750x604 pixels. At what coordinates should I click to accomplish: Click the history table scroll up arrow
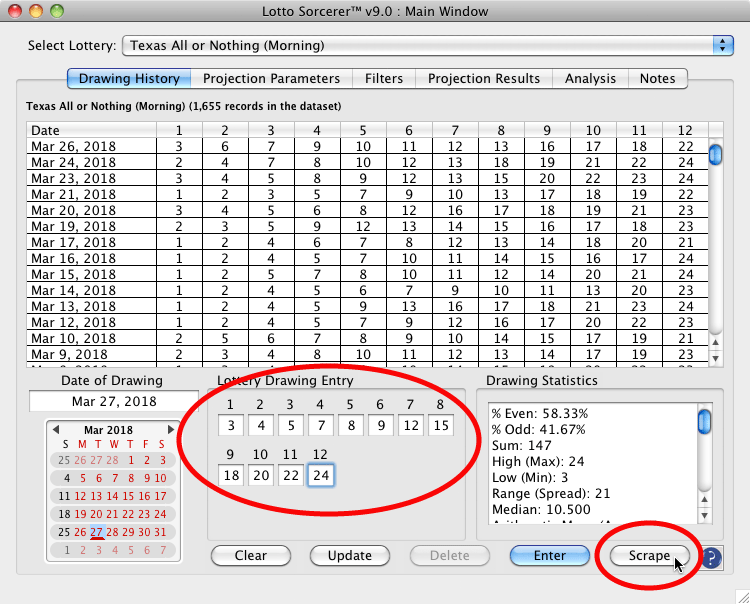[715, 342]
